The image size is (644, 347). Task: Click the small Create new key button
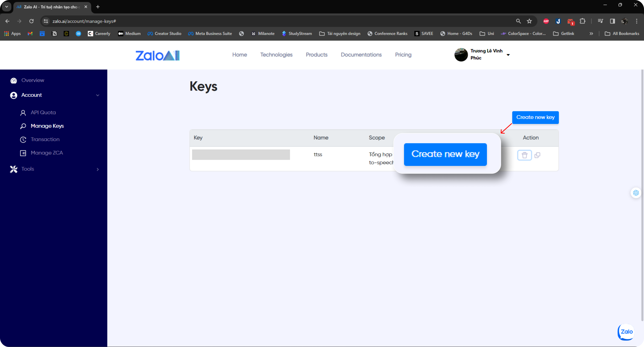pyautogui.click(x=535, y=117)
